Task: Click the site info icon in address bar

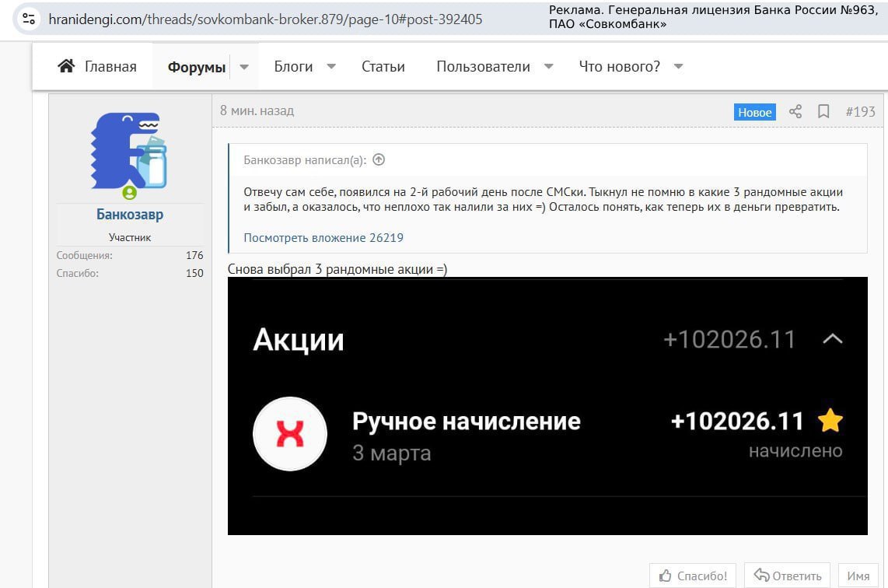Action: coord(29,19)
